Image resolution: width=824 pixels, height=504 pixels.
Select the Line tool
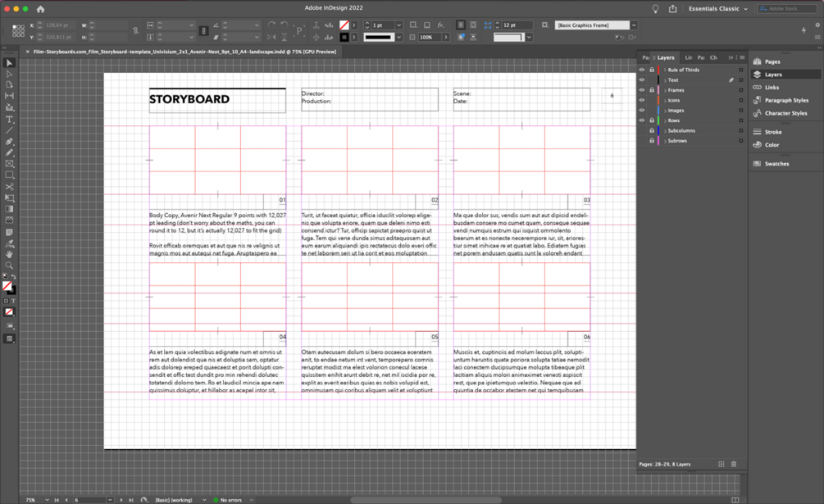tap(9, 130)
